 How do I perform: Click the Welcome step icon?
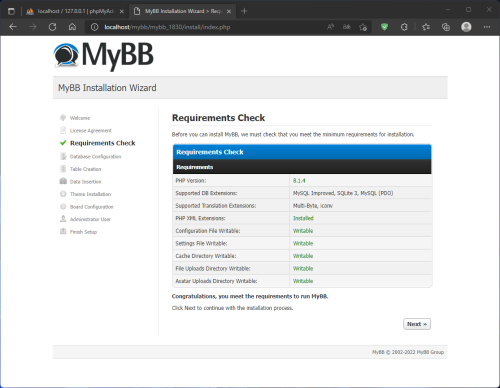click(x=63, y=118)
